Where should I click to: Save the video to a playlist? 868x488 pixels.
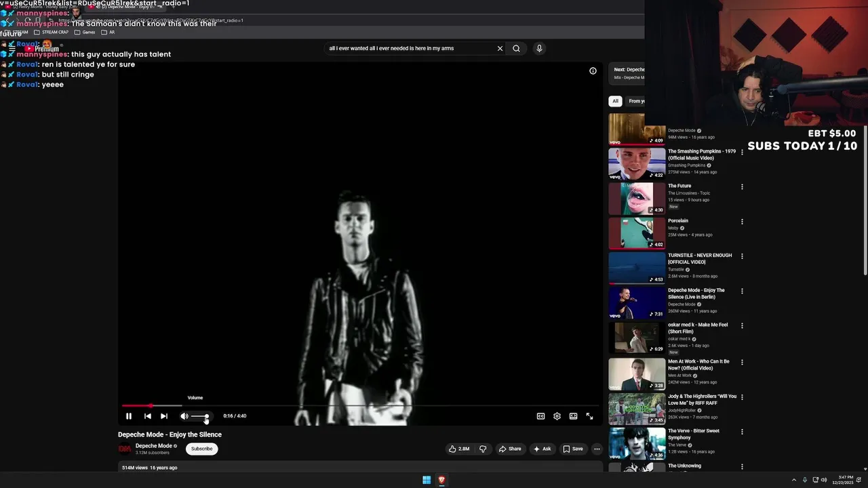(573, 449)
